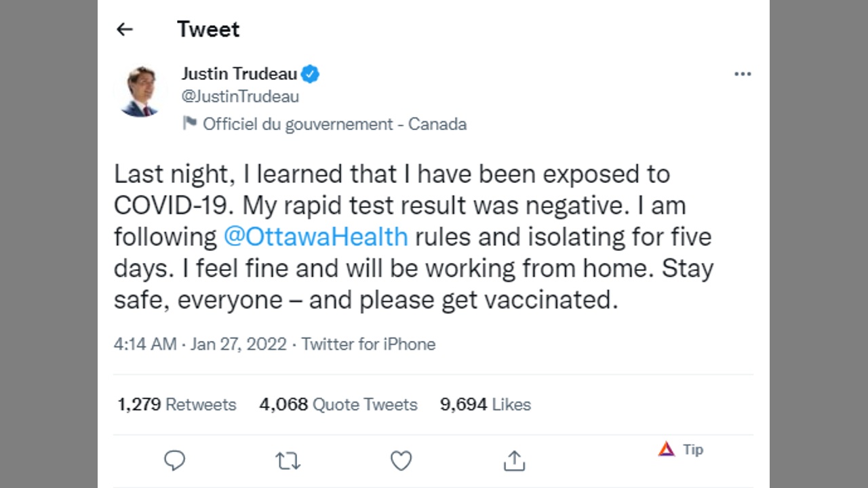Click the blue verified checkmark badge
Viewport: 868px width, 488px height.
311,74
